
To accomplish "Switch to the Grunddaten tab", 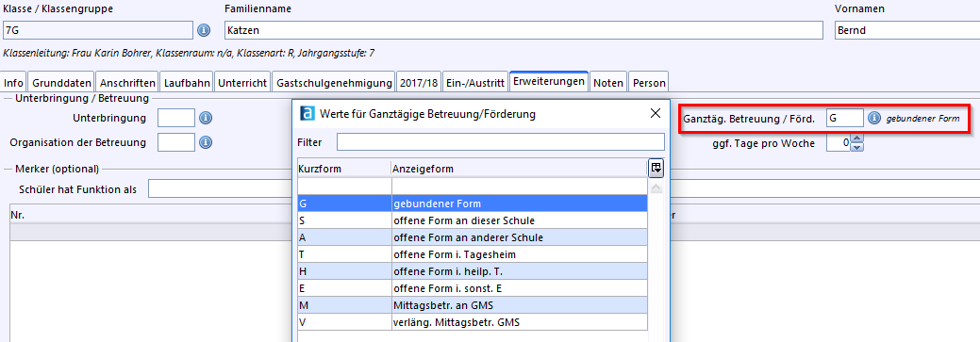I will tap(62, 82).
